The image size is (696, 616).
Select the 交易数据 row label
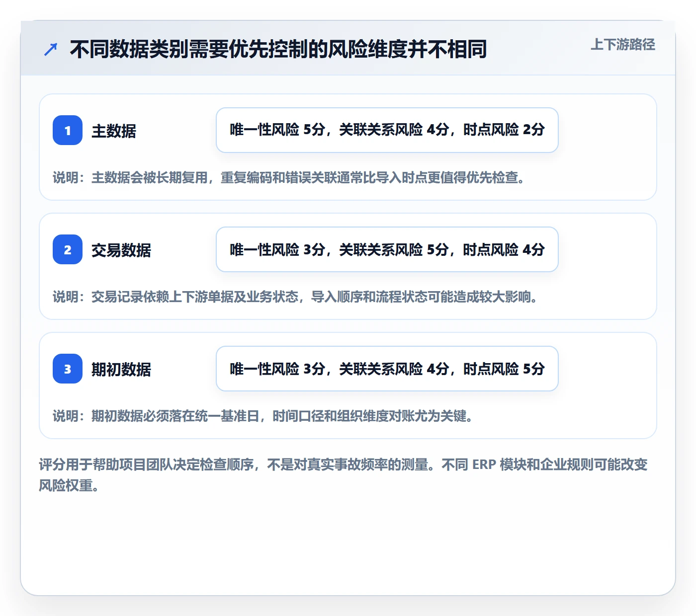pos(121,250)
